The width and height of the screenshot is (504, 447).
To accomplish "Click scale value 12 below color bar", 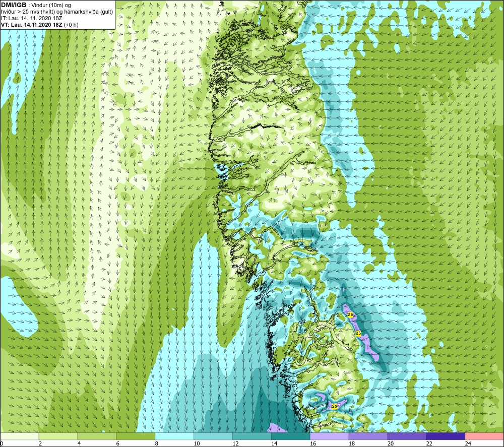I will pyautogui.click(x=235, y=443).
